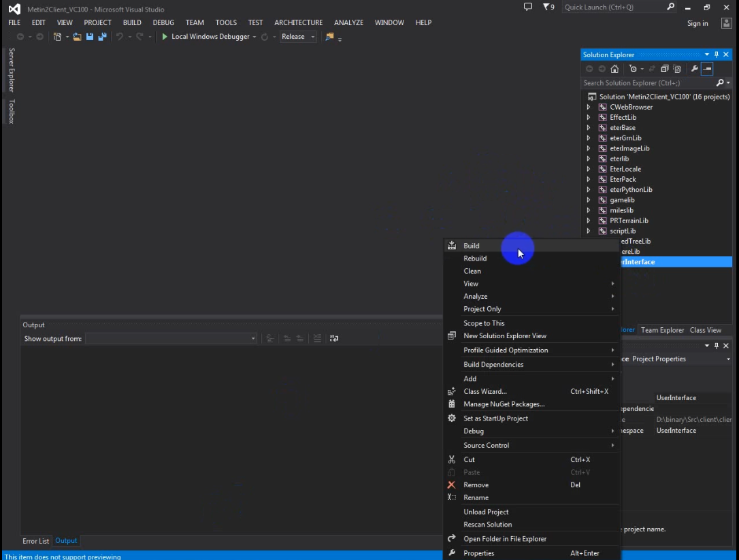
Task: Toggle word wrap icon in Output panel
Action: (334, 338)
